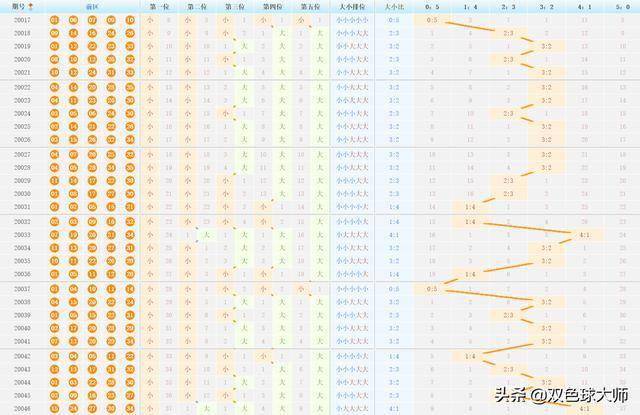Click the 0:5 ratio column header
Screen dimensions: 640x415
[x=431, y=6]
